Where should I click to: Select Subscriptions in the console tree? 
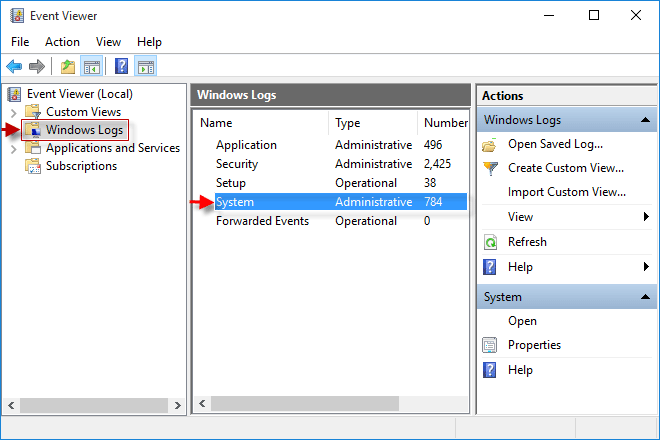tap(81, 166)
